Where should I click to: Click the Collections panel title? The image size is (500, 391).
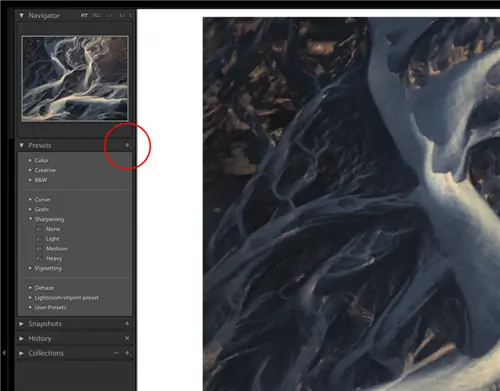click(46, 353)
